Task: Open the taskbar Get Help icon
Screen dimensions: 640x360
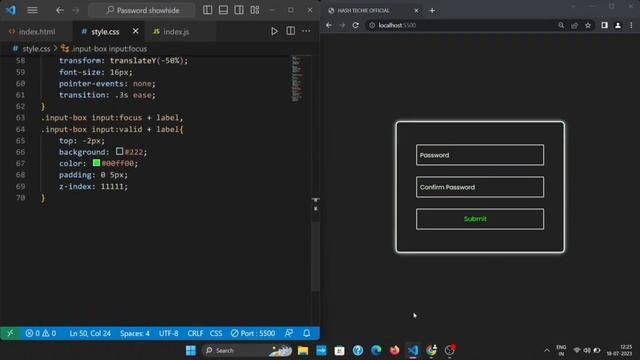Action: pos(358,350)
